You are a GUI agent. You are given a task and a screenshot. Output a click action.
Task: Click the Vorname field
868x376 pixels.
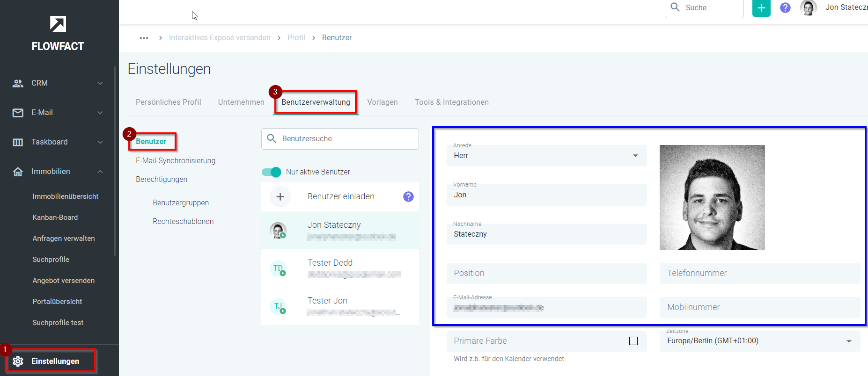pyautogui.click(x=546, y=195)
